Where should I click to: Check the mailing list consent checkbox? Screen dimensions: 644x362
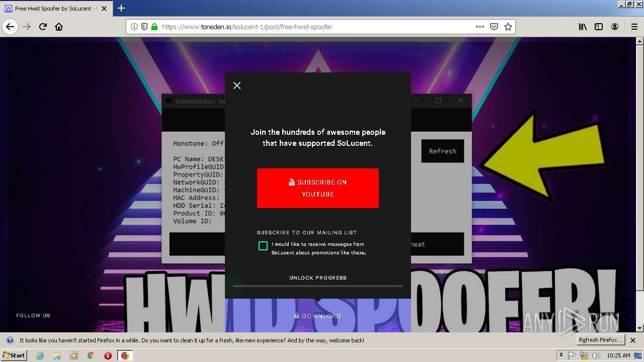(x=263, y=246)
